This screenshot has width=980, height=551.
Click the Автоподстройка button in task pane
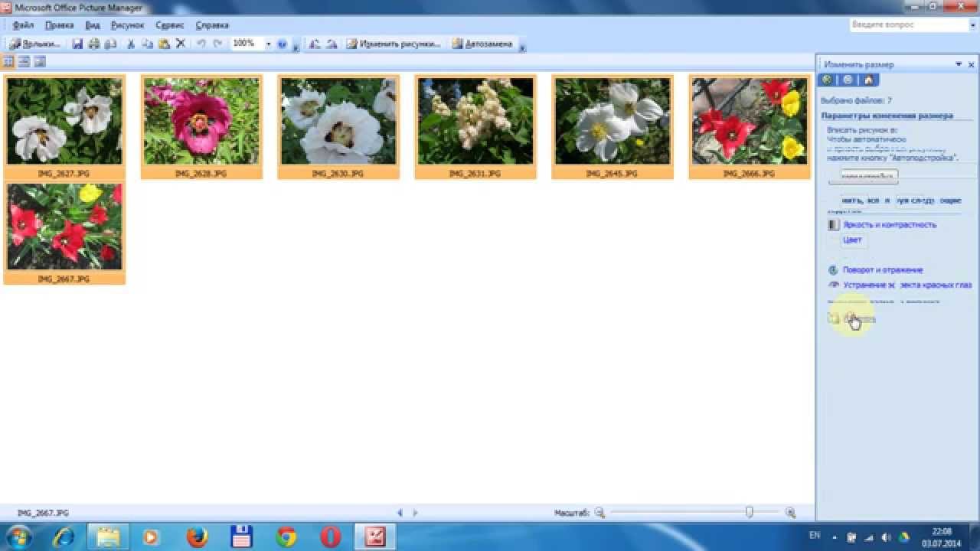coord(864,177)
